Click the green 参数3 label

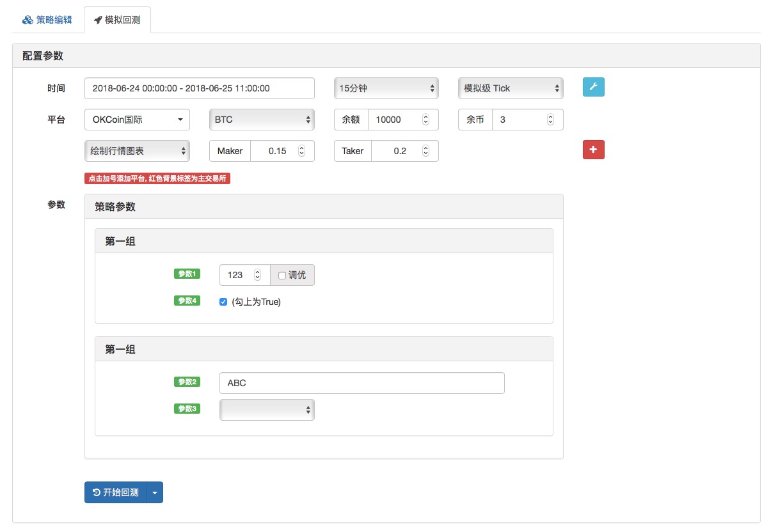[x=187, y=409]
